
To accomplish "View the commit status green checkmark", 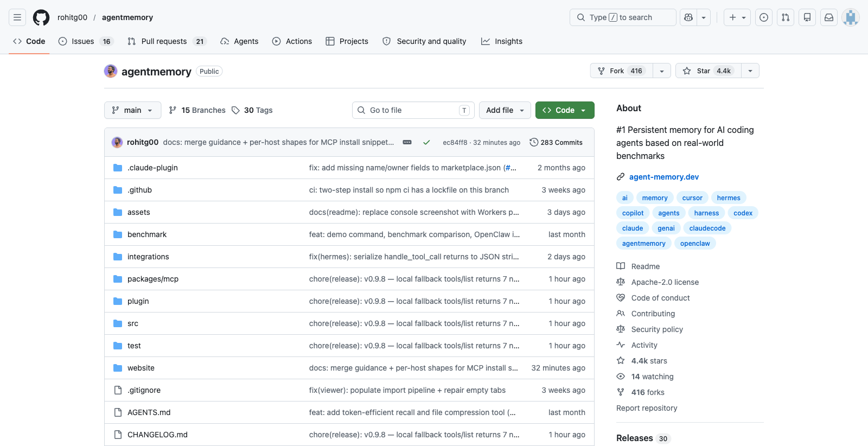I will (426, 142).
